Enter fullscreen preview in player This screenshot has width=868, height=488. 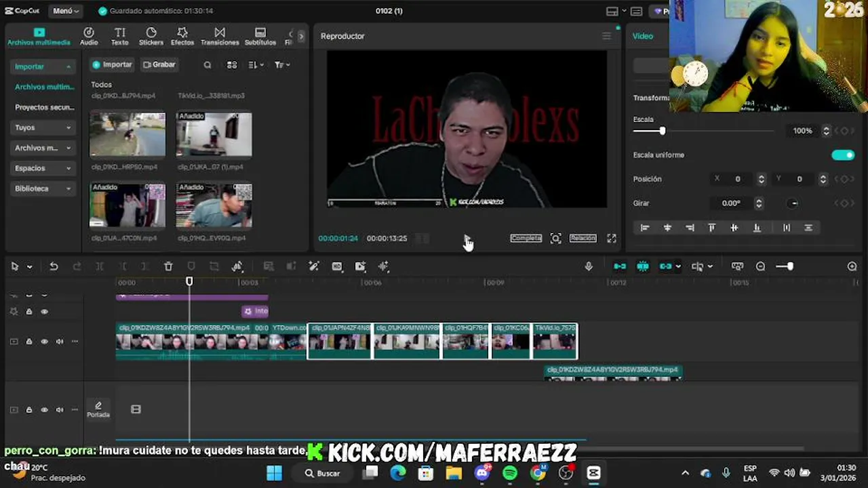[x=612, y=239]
